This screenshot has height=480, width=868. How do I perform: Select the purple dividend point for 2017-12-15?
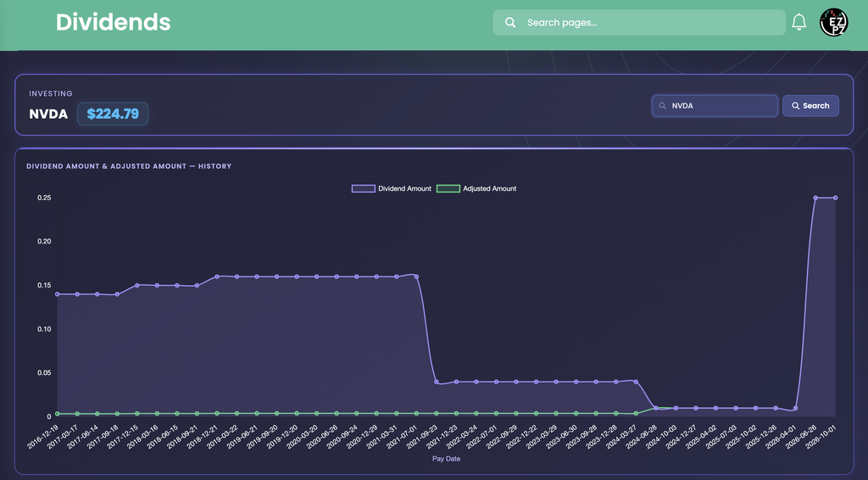click(137, 285)
